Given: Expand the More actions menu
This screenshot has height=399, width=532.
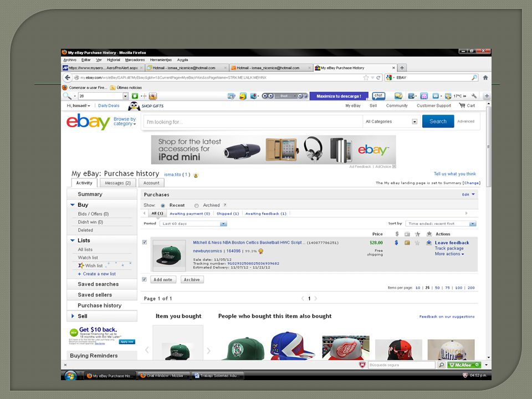Looking at the screenshot, I should click(x=449, y=254).
